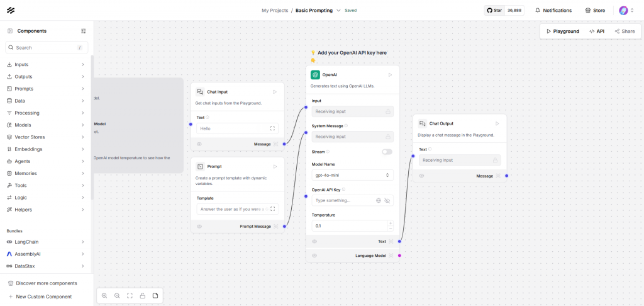Expand the Embeddings category
The height and width of the screenshot is (306, 644).
46,149
